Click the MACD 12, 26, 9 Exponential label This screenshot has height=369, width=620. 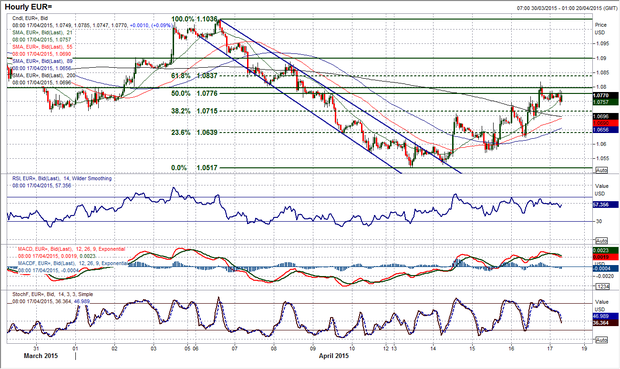coord(71,249)
